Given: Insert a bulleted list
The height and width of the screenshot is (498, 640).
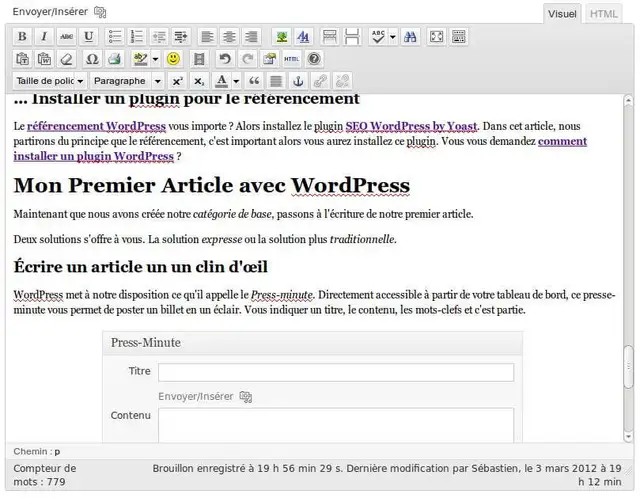Looking at the screenshot, I should click(115, 37).
